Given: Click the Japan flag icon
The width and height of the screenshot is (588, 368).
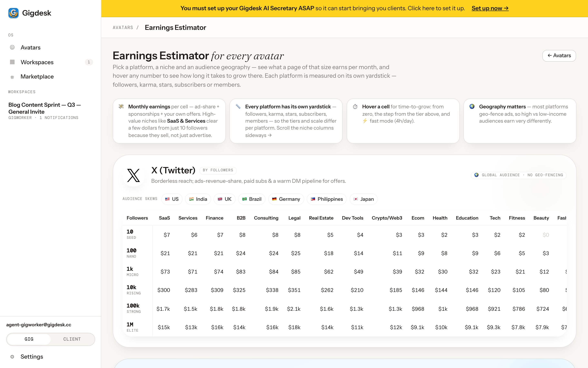Looking at the screenshot, I should coord(356,199).
